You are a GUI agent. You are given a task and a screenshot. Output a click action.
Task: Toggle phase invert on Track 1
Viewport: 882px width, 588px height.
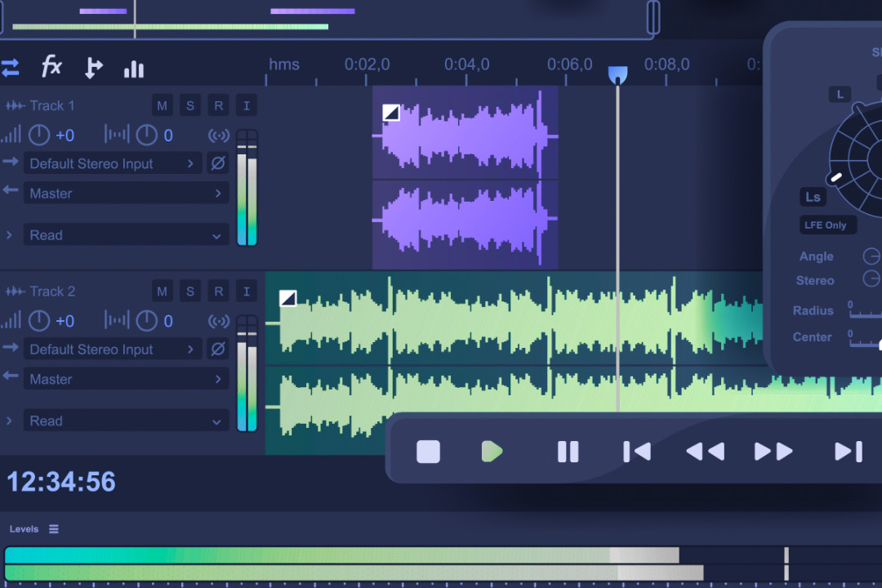pyautogui.click(x=217, y=163)
